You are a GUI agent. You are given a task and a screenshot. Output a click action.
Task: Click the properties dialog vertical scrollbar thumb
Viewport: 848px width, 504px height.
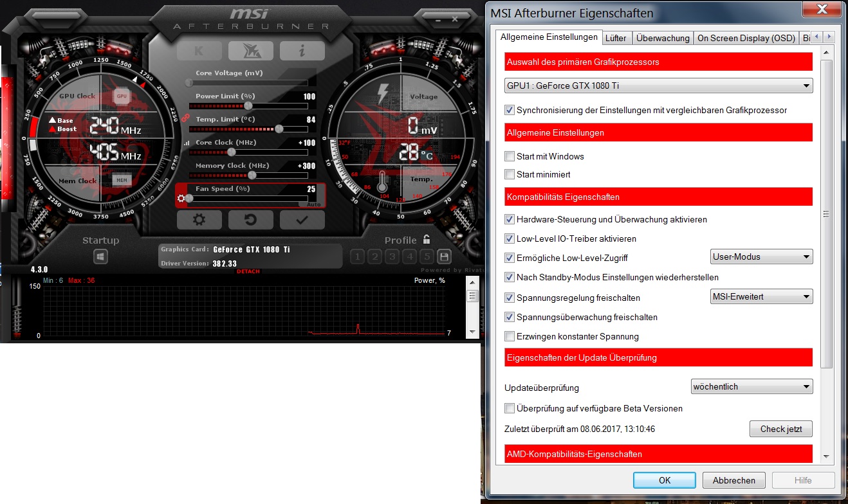[x=826, y=214]
